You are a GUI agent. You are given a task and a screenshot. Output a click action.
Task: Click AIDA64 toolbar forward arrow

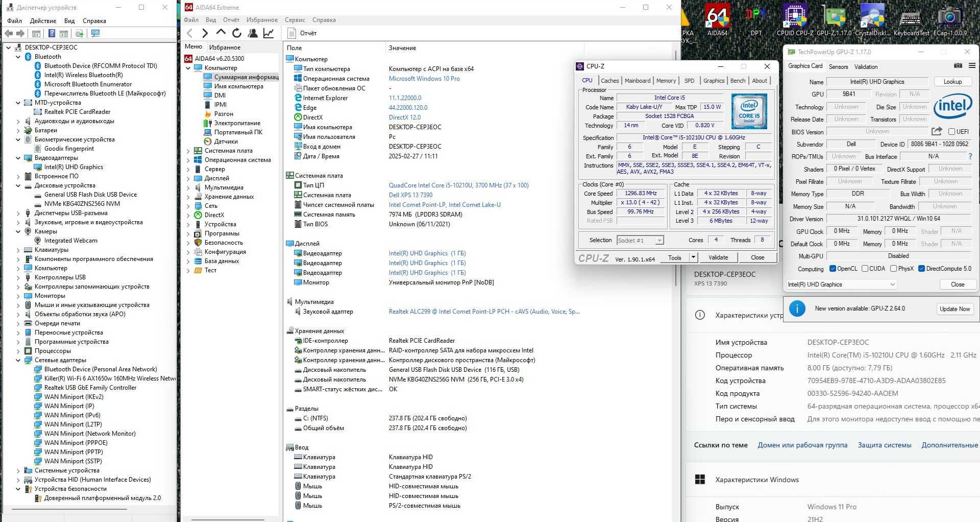click(205, 33)
